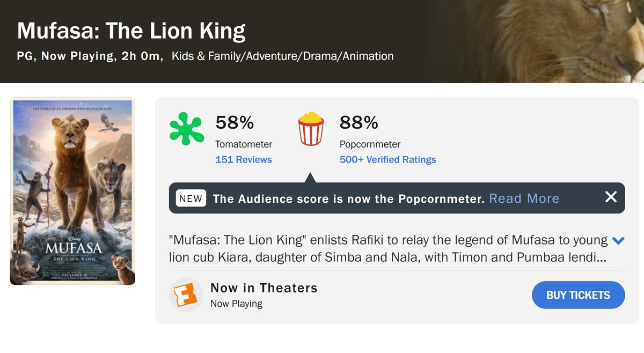The height and width of the screenshot is (353, 644).
Task: Open the 151 Reviews link
Action: 243,159
